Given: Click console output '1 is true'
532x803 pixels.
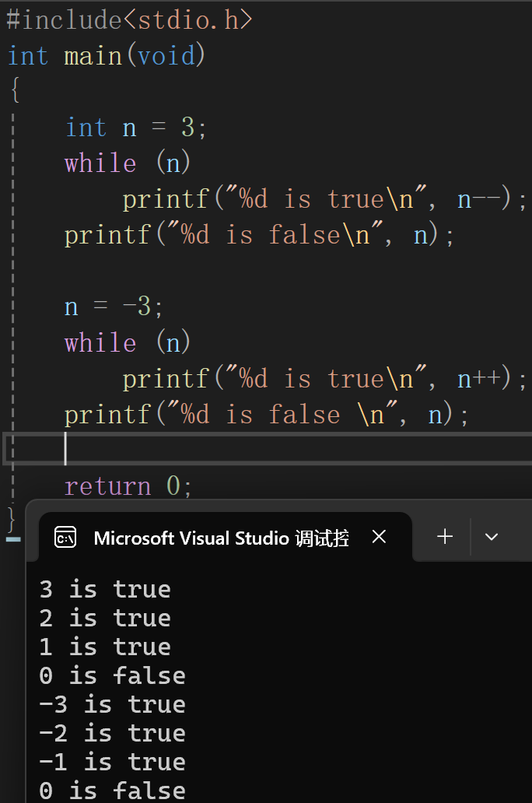Looking at the screenshot, I should pyautogui.click(x=105, y=647).
